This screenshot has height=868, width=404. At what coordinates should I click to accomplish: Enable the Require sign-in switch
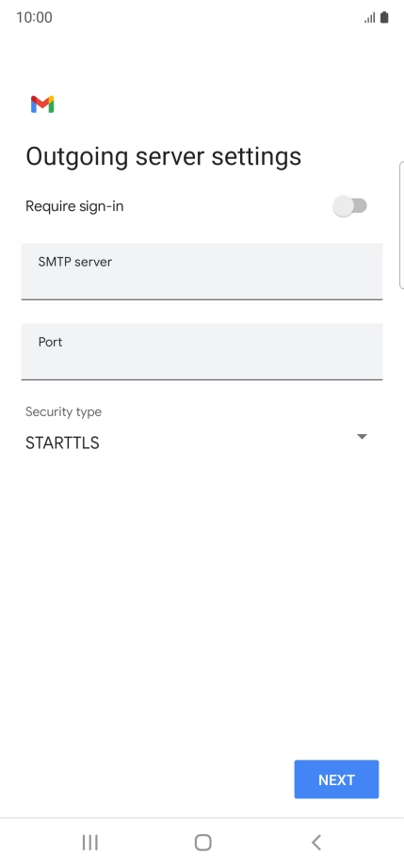pos(349,206)
